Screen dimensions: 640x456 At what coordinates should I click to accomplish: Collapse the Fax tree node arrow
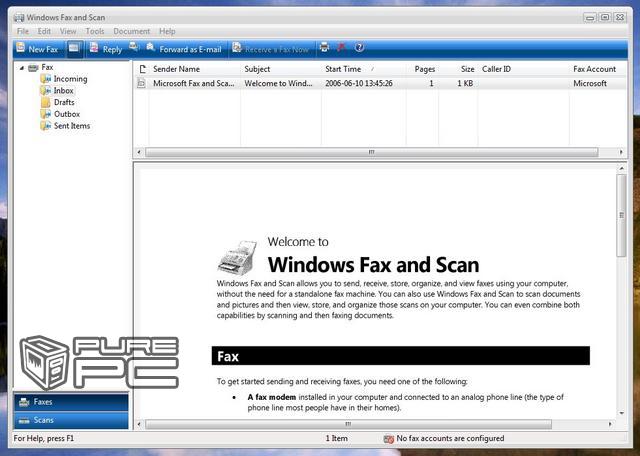[x=22, y=68]
